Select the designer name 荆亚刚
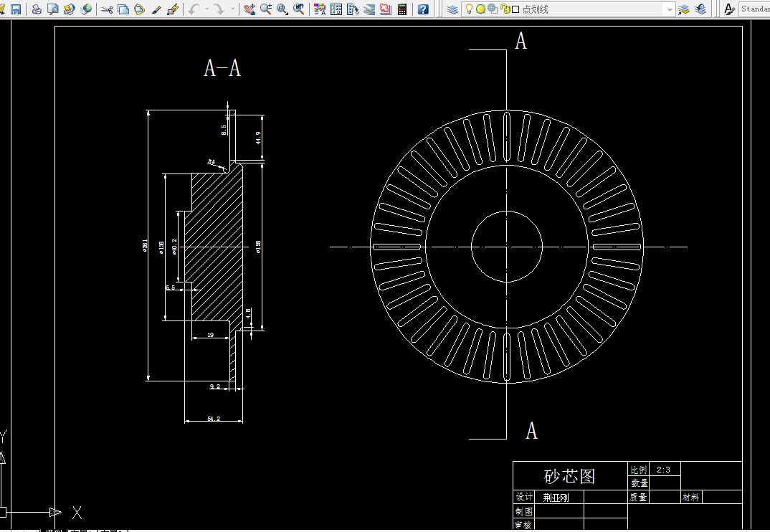The width and height of the screenshot is (770, 532). tap(556, 498)
